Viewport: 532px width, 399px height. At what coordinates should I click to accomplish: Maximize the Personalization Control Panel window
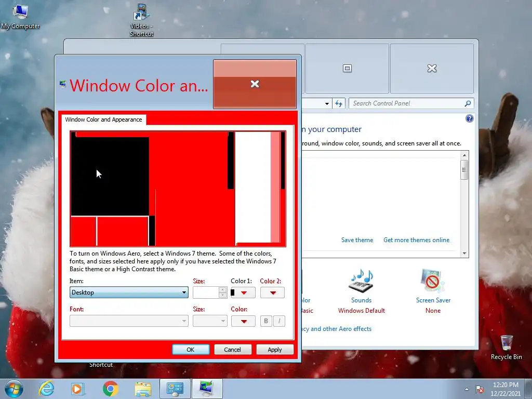[347, 69]
